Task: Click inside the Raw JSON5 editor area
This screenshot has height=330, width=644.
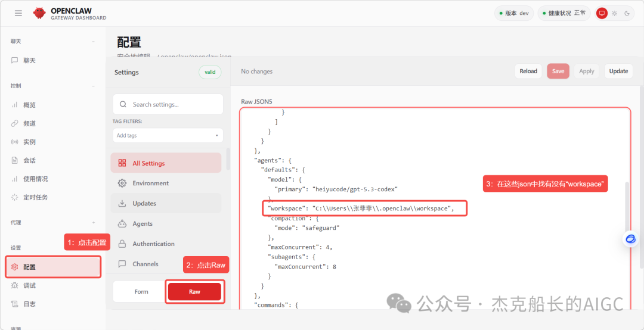Action: (x=435, y=208)
